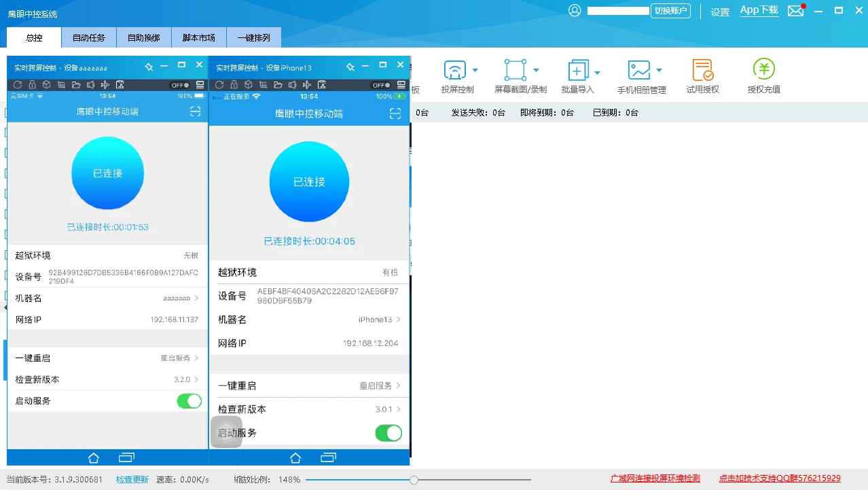Click lock screen icon in iPhone13 window
This screenshot has width=868, height=490.
pyautogui.click(x=233, y=85)
